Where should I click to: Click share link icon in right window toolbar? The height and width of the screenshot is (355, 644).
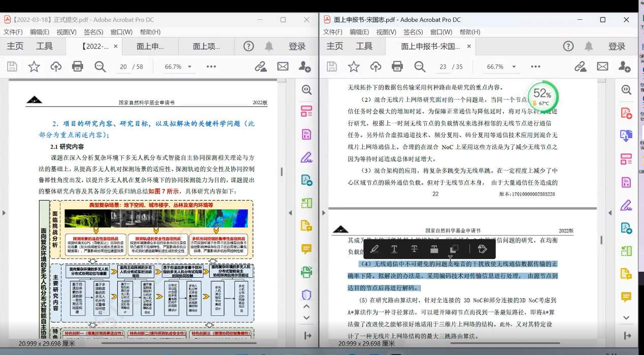[580, 67]
